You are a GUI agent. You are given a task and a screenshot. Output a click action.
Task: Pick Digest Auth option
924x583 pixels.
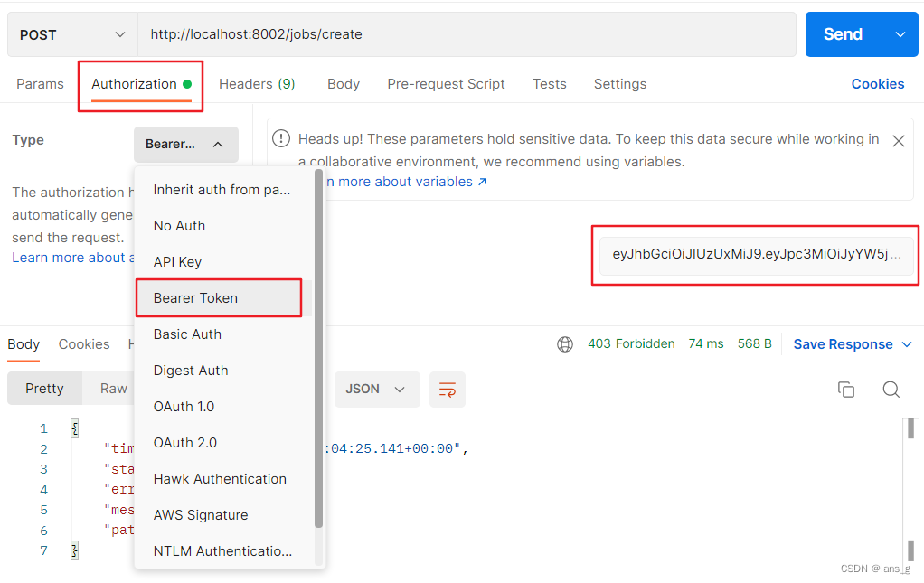pos(224,371)
